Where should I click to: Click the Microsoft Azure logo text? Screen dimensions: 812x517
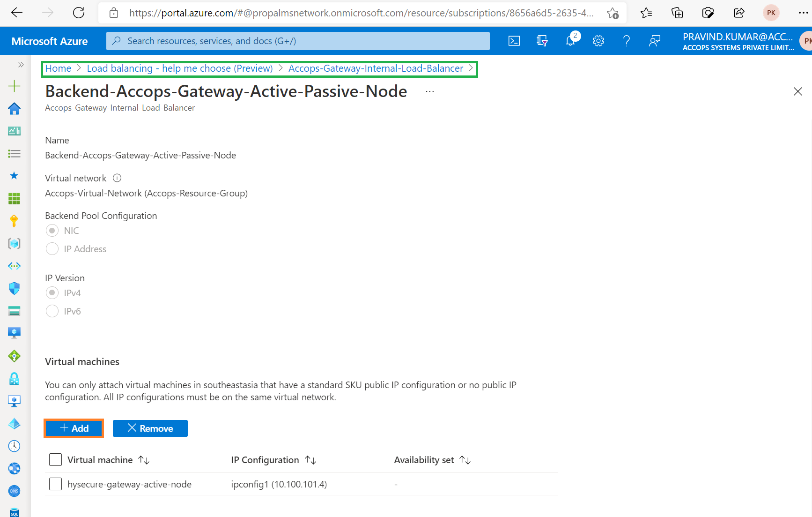click(50, 41)
